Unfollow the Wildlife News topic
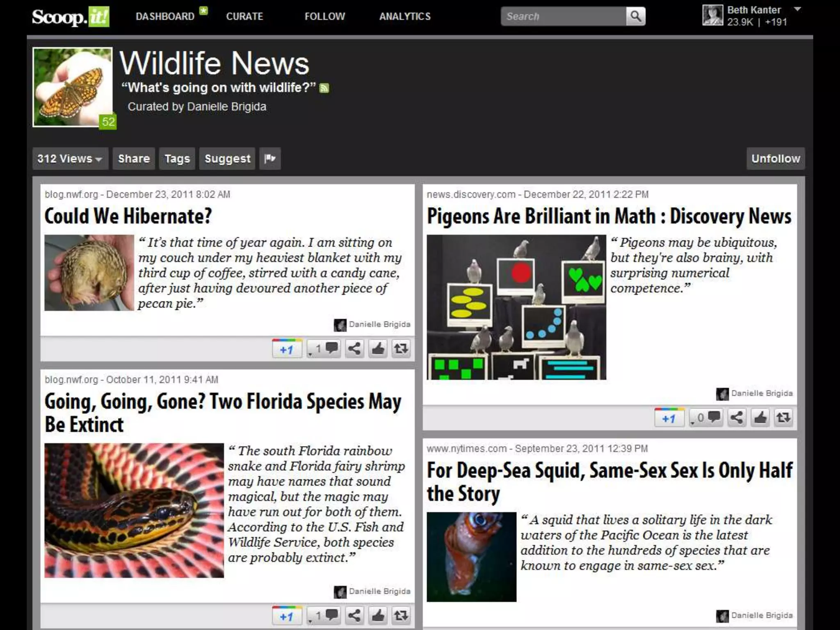 pyautogui.click(x=775, y=158)
